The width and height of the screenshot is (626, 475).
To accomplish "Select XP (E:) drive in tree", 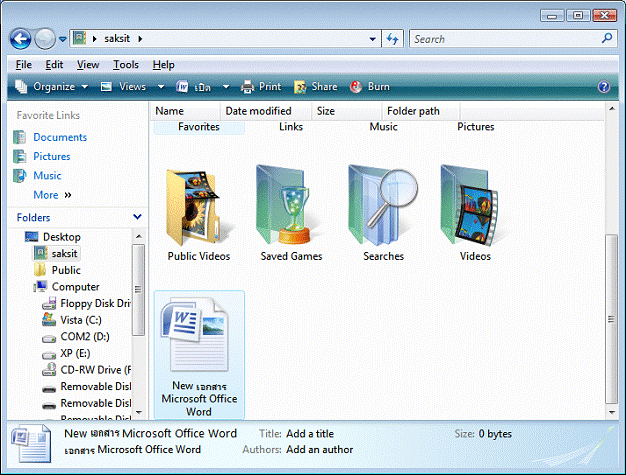I will pos(75,353).
